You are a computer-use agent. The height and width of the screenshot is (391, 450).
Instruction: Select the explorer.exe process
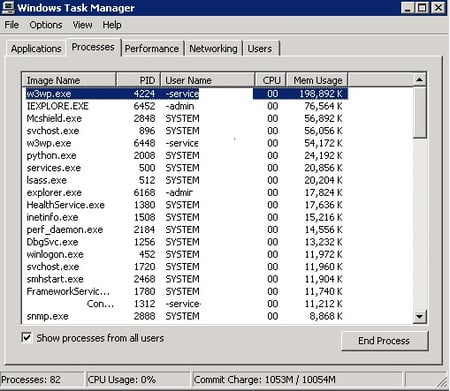[187, 192]
